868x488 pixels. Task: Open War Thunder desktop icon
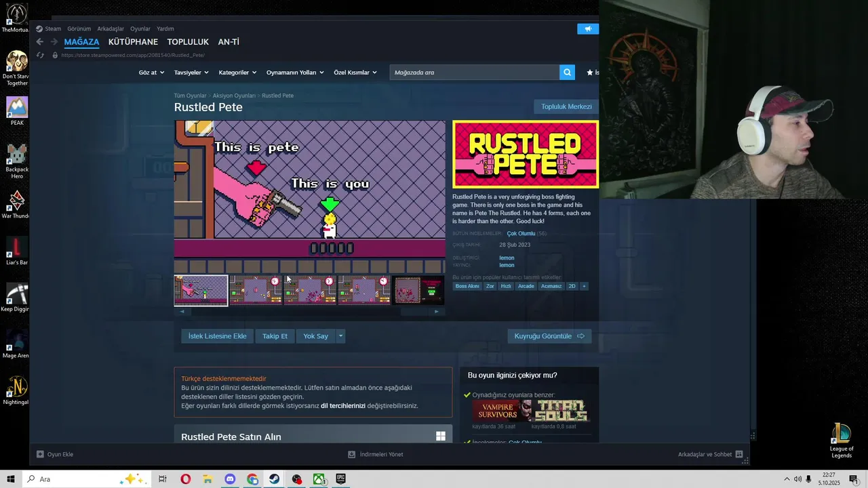coord(16,204)
